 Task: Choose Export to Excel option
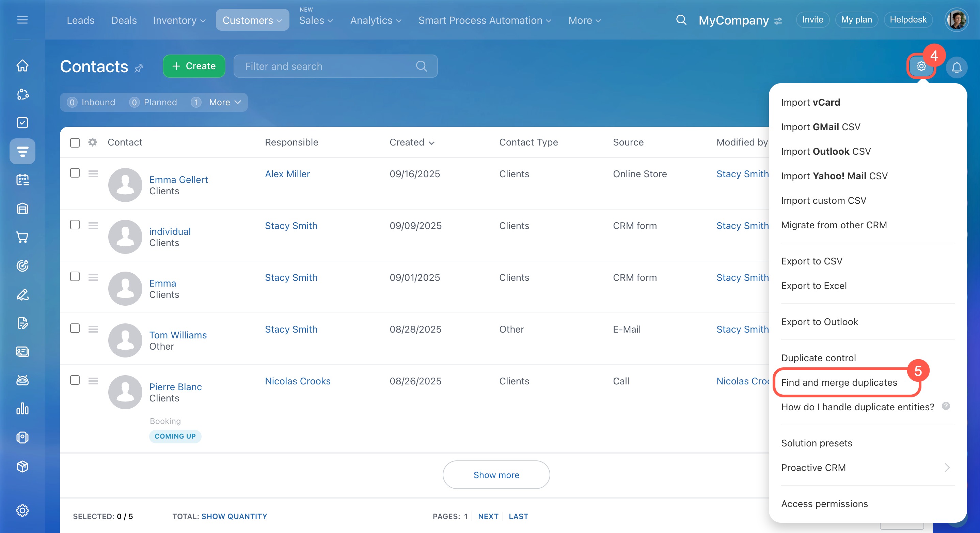(814, 286)
